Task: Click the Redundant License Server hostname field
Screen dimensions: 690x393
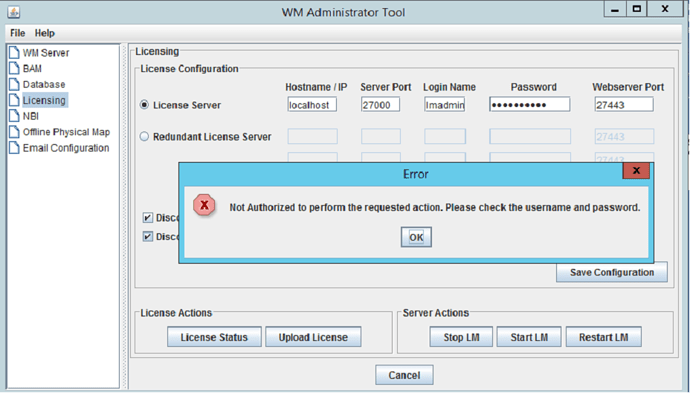Action: (x=312, y=136)
